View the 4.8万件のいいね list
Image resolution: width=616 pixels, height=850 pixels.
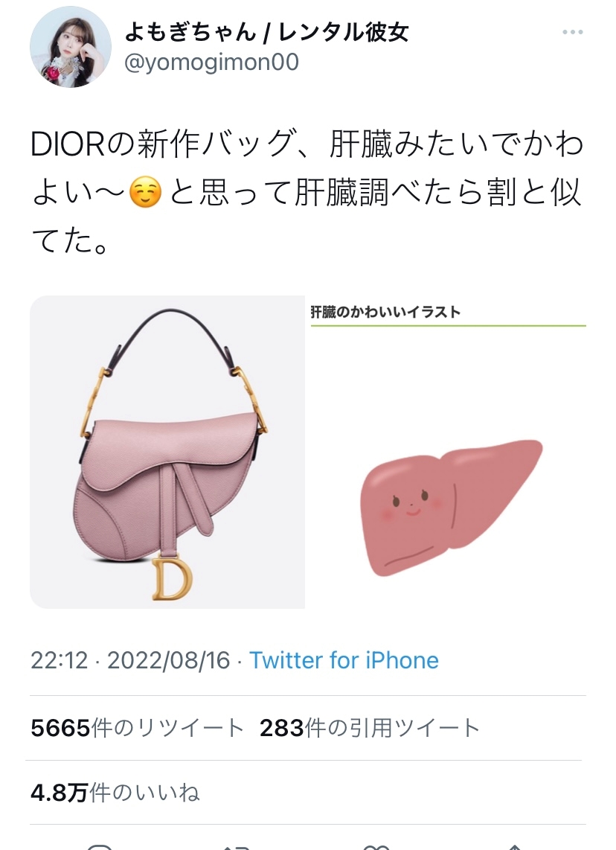pos(115,793)
